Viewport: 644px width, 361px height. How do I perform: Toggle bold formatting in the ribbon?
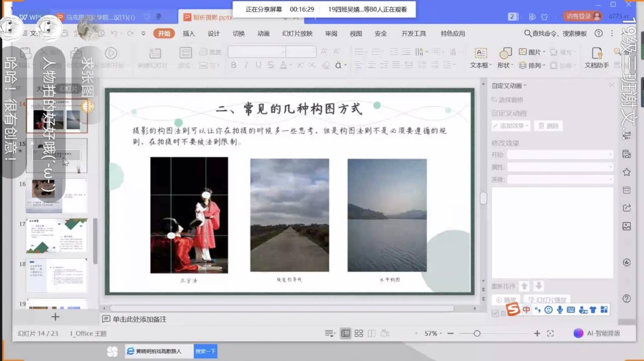[x=233, y=65]
